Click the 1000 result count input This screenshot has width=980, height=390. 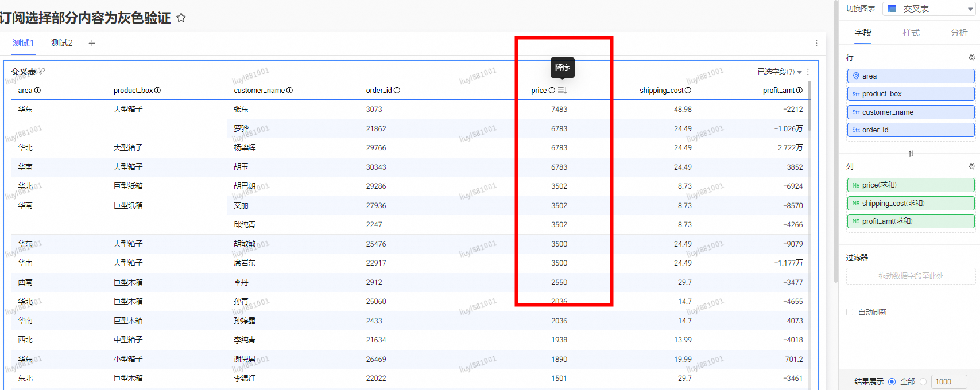[x=948, y=381]
